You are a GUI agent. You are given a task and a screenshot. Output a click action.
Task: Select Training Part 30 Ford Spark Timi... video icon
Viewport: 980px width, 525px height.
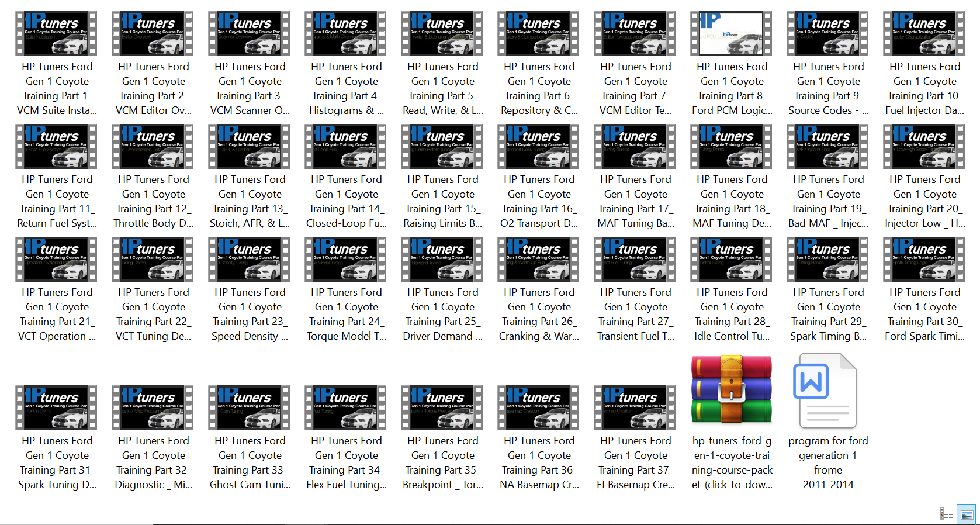click(924, 259)
